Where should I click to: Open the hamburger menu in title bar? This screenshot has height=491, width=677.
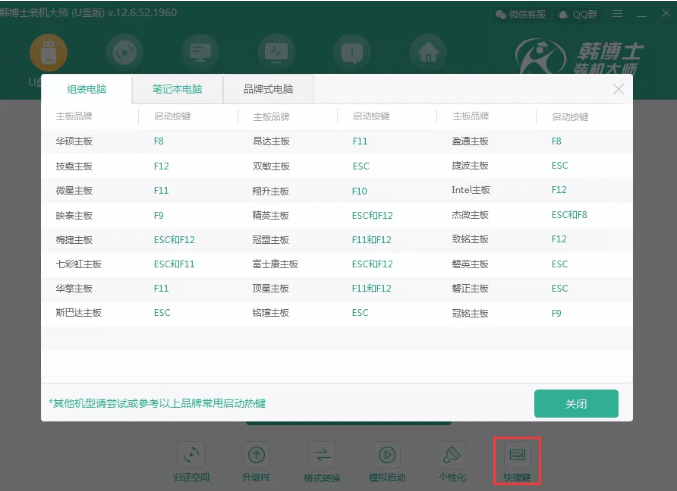tap(617, 14)
